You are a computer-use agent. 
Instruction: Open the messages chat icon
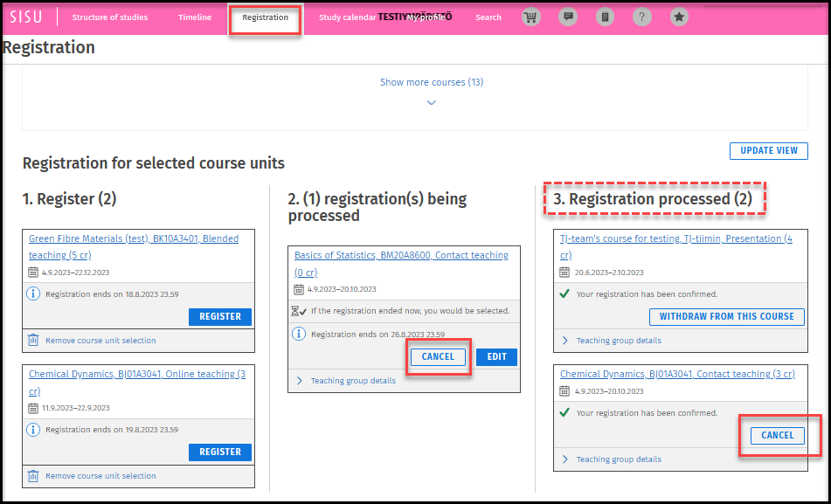click(568, 17)
